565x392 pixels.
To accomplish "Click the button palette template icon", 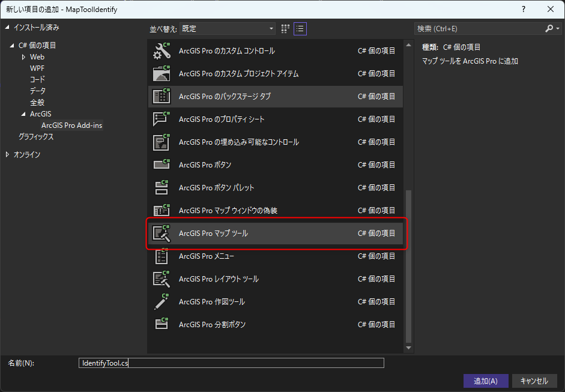I will [x=162, y=187].
